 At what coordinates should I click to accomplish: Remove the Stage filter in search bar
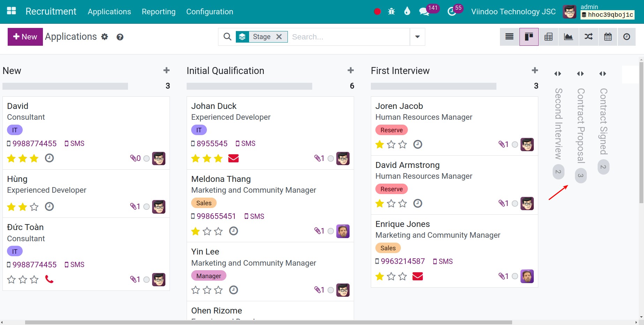coord(279,36)
